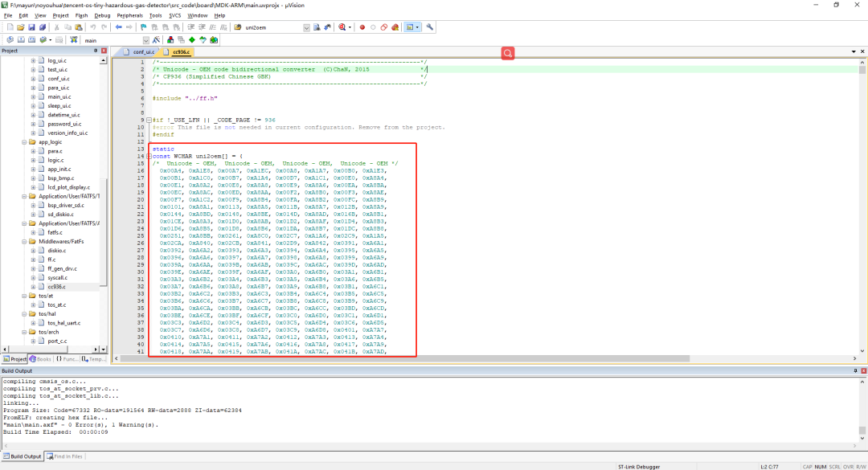
Task: Open the File menu
Action: point(8,15)
